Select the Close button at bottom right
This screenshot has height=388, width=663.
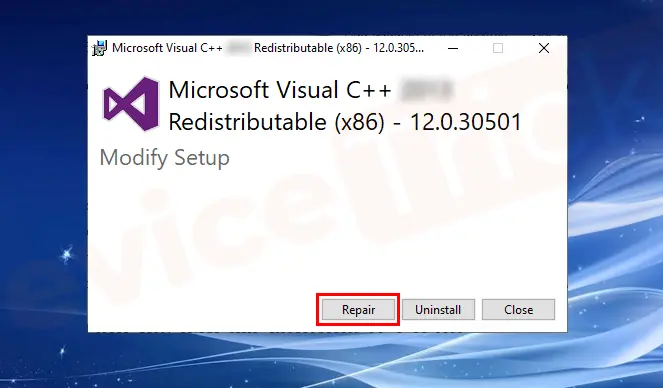pyautogui.click(x=518, y=310)
